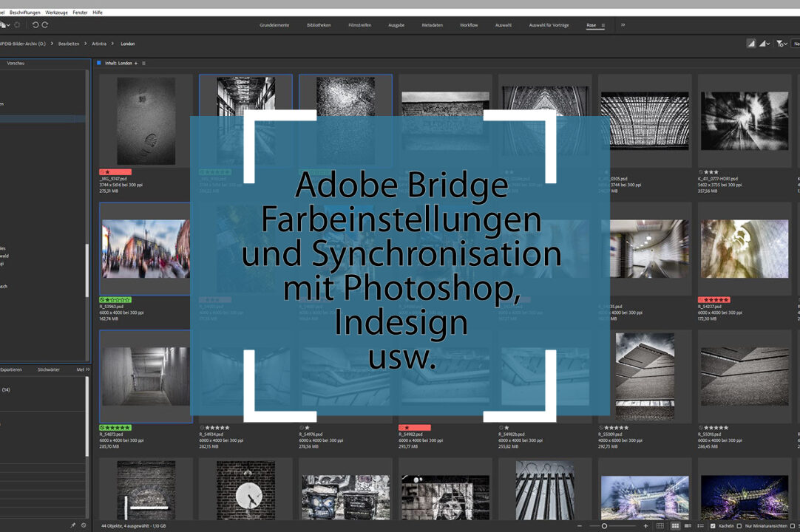Select thumbnail R_55009.psd

(645, 376)
